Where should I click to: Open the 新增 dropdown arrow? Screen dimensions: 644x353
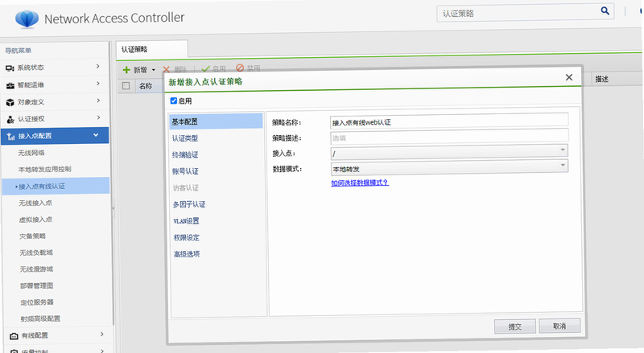click(x=154, y=70)
